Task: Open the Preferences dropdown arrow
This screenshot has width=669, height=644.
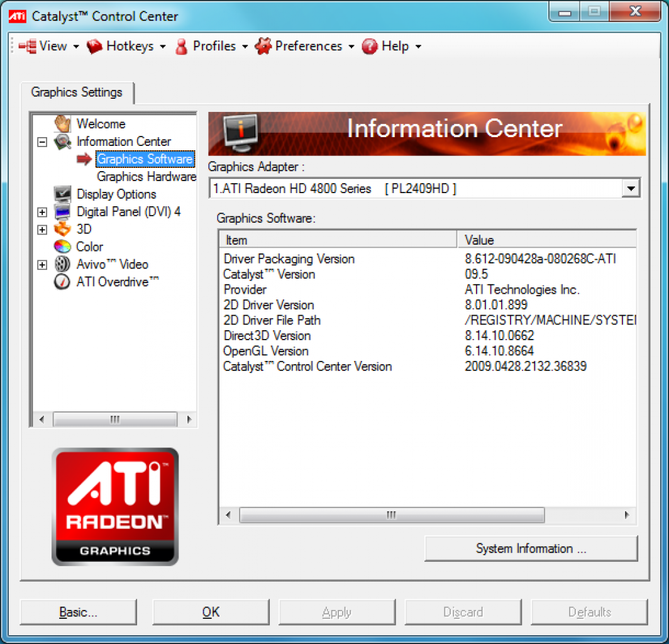Action: click(351, 47)
